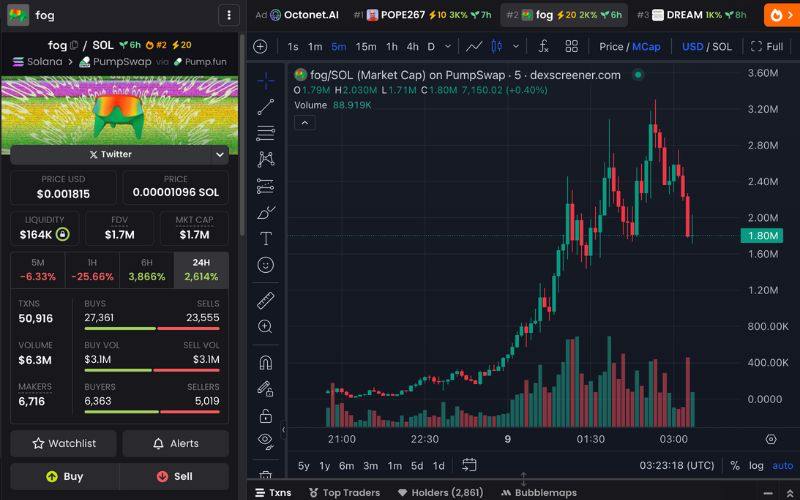
Task: Select the ruler measure tool
Action: pyautogui.click(x=266, y=301)
